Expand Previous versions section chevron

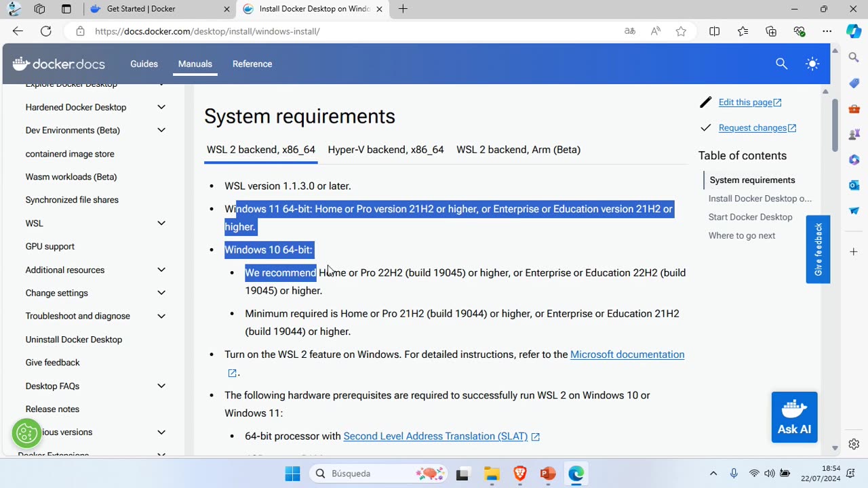[x=161, y=432]
